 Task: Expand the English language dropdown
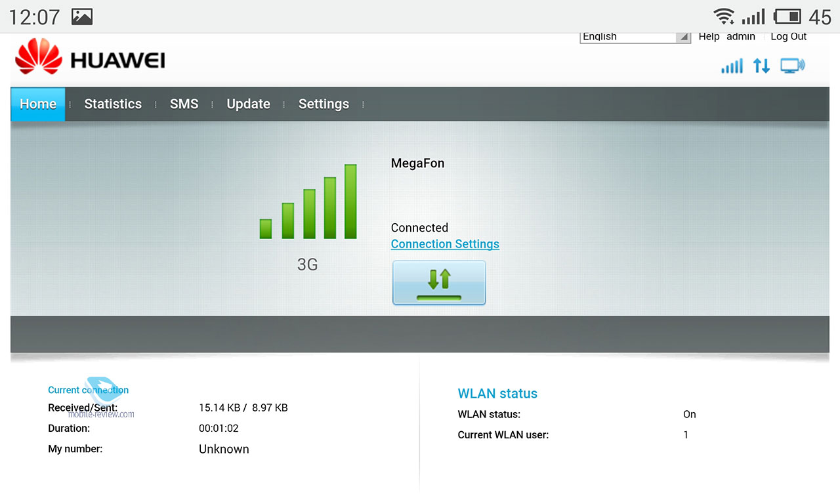point(635,37)
